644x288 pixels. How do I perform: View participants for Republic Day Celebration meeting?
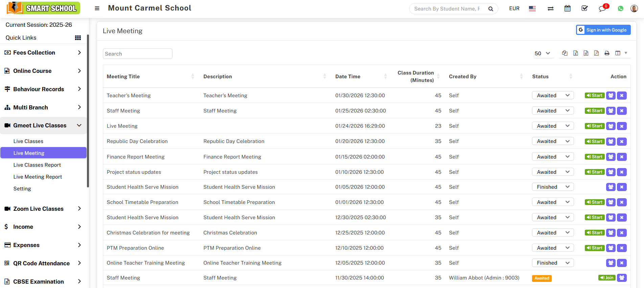click(611, 141)
